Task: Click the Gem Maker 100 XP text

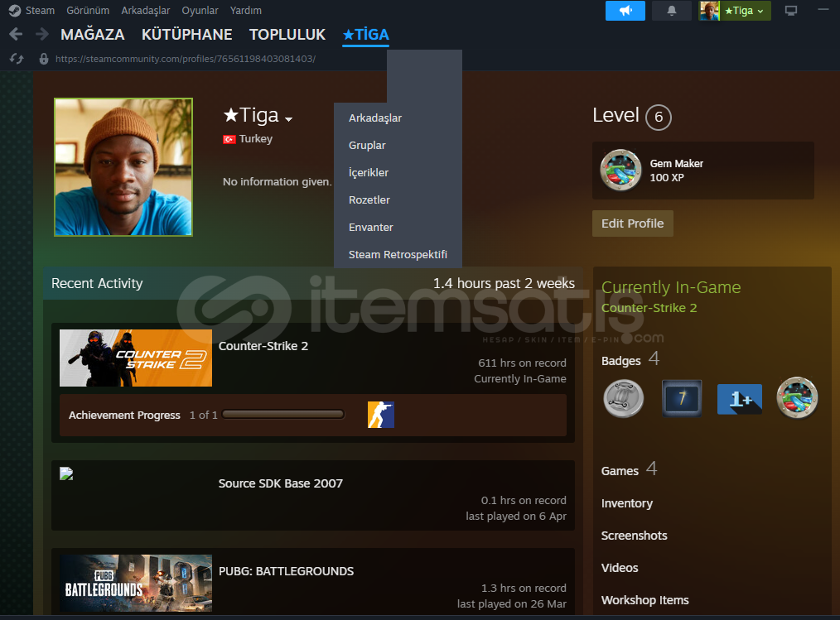Action: click(677, 171)
